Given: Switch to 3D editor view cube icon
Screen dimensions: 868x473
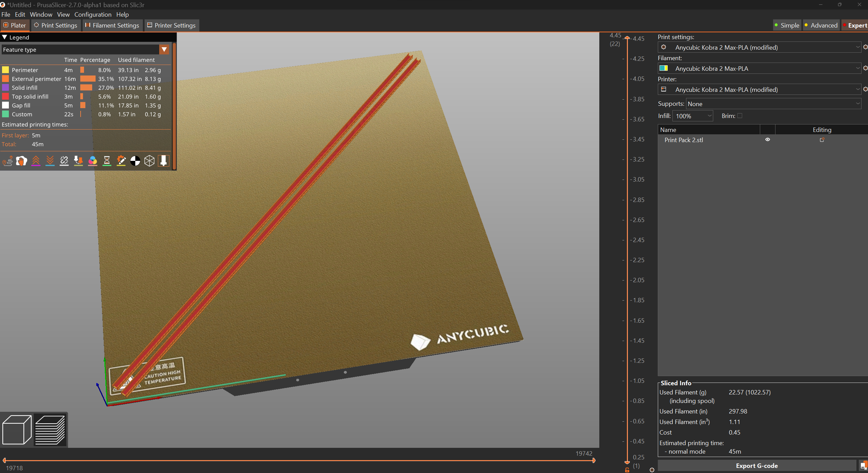Looking at the screenshot, I should [x=17, y=430].
